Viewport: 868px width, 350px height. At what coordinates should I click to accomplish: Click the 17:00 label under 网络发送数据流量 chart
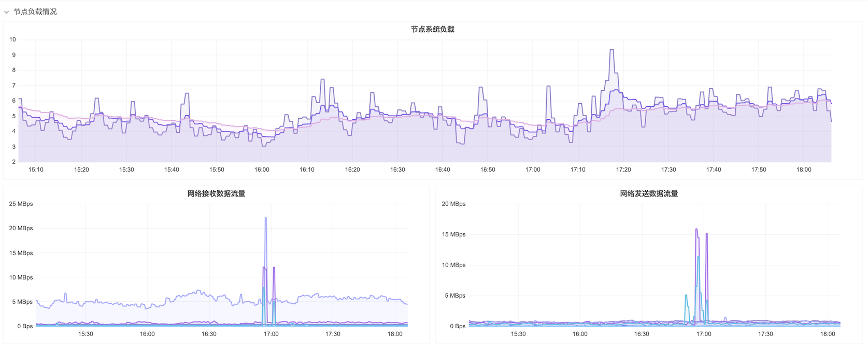pos(704,334)
